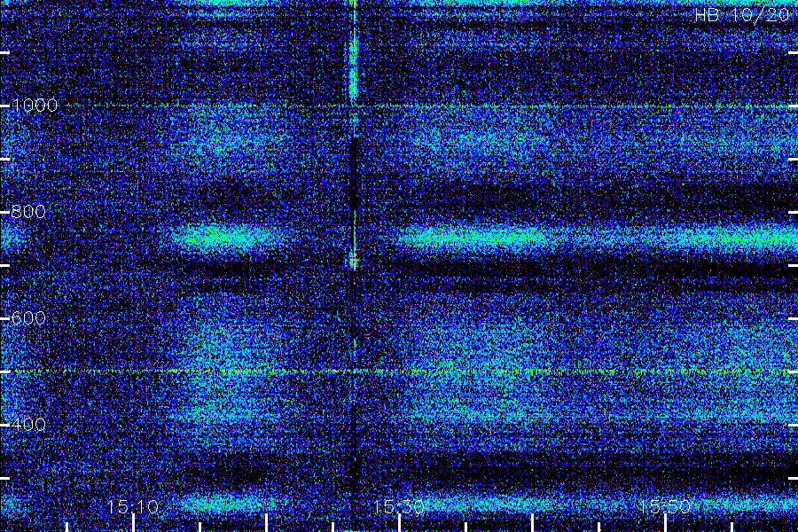Click the 1000 frequency axis label

(x=35, y=106)
